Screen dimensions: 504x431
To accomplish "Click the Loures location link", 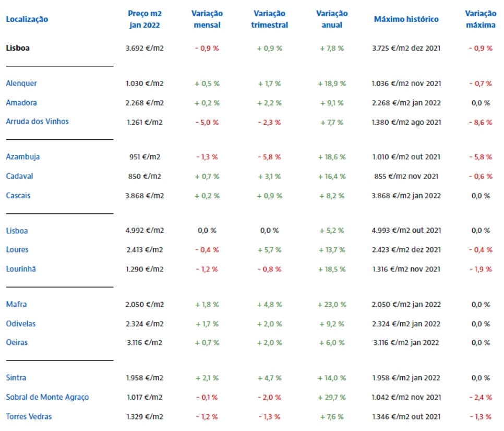I will pos(17,250).
